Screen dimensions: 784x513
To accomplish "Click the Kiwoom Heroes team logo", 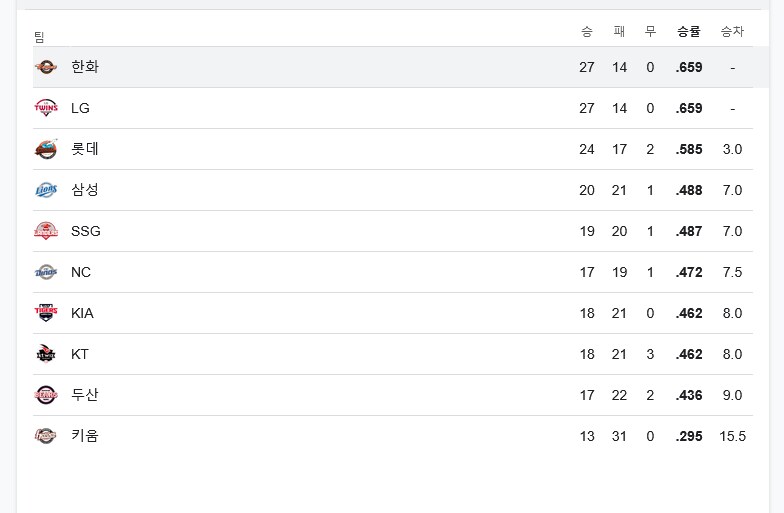I will coord(46,436).
